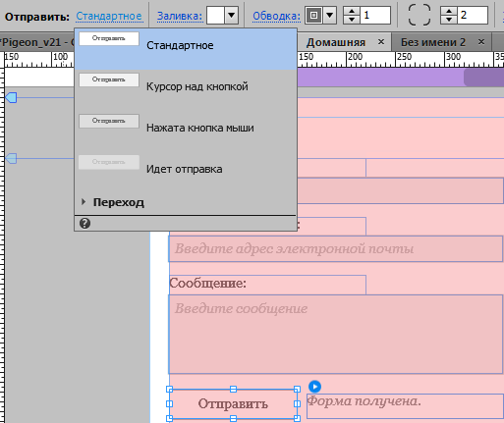Click the corner radius icon in the toolbar
Viewport: 504px width, 423px height.
pyautogui.click(x=420, y=15)
